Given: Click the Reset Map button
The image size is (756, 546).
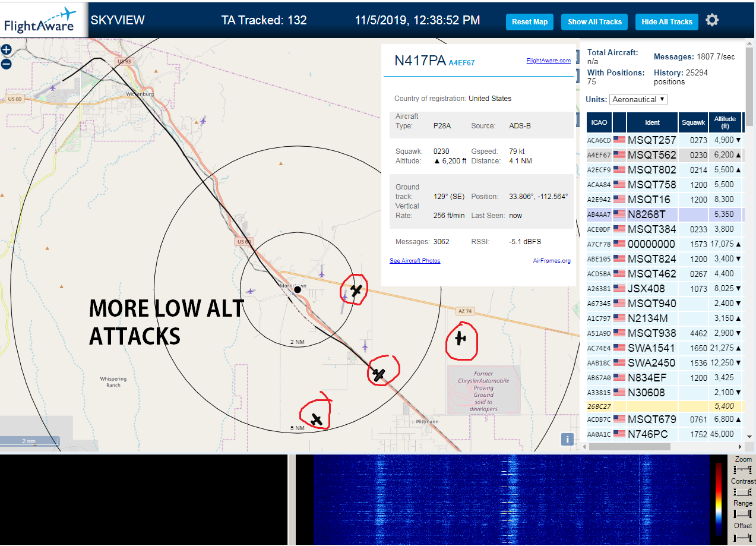Looking at the screenshot, I should point(530,22).
